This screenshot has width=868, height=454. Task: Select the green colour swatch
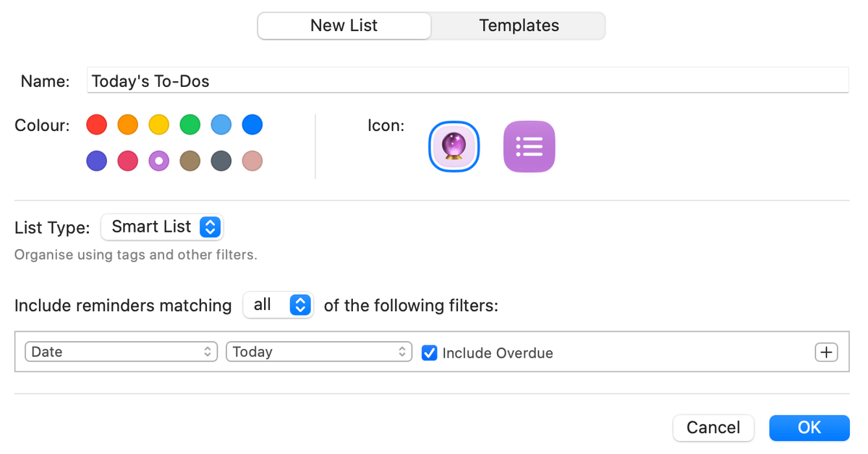click(190, 125)
